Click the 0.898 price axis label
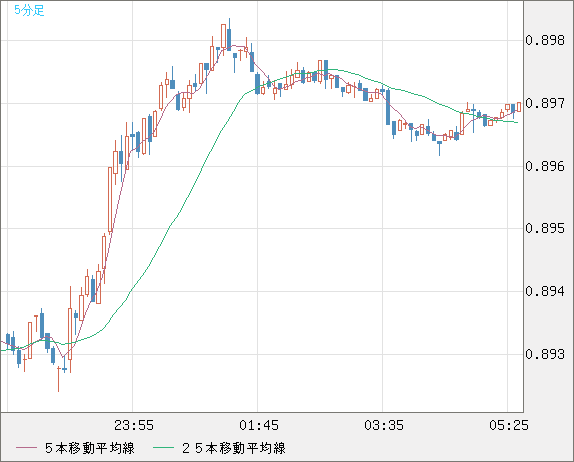Image resolution: width=574 pixels, height=462 pixels. [545, 40]
